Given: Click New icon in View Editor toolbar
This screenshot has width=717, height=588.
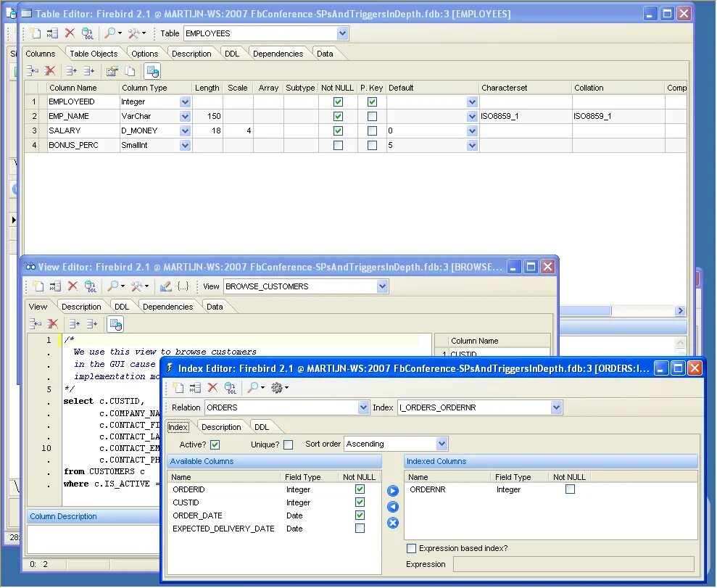Looking at the screenshot, I should click(38, 286).
